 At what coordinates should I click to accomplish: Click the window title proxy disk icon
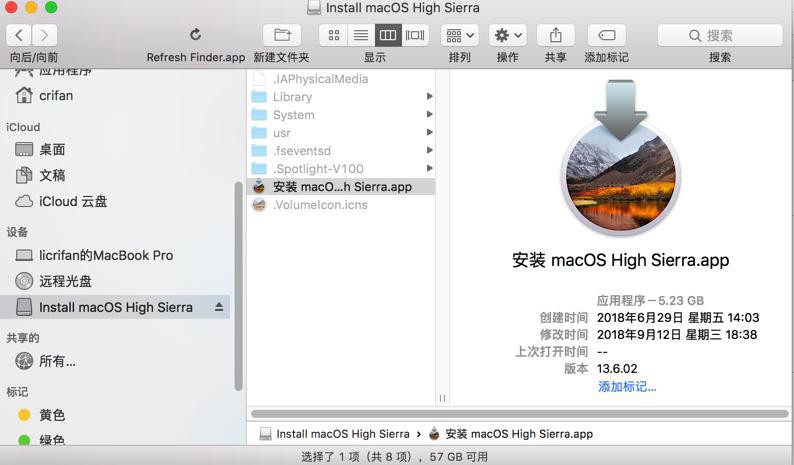[314, 7]
